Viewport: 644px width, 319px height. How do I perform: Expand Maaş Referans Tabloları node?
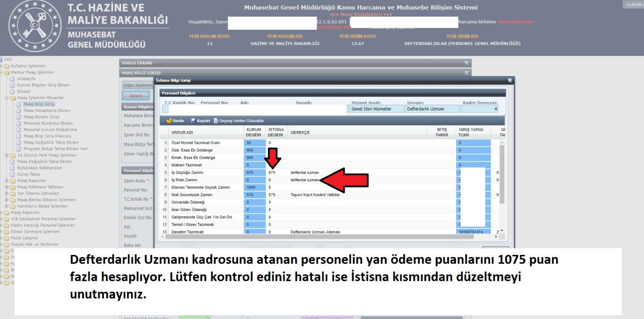click(7, 187)
